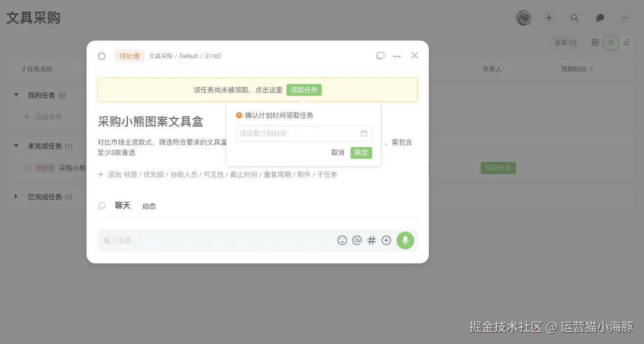
Task: Collapse the 我的任务 group
Action: point(16,95)
